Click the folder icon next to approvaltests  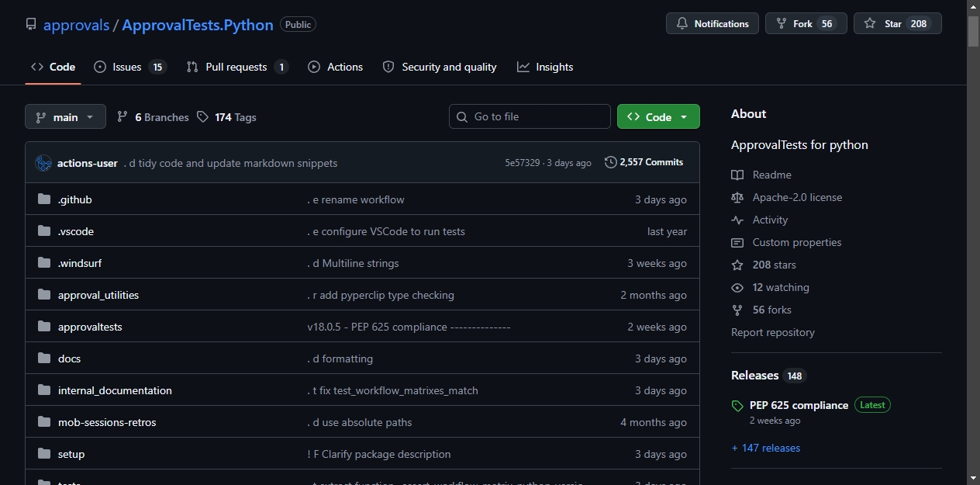click(44, 327)
